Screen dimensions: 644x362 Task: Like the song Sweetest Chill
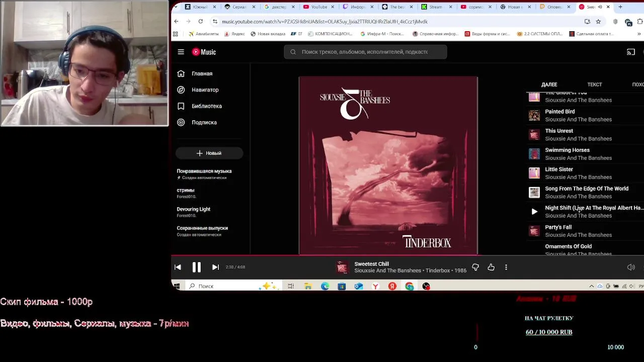(x=491, y=267)
